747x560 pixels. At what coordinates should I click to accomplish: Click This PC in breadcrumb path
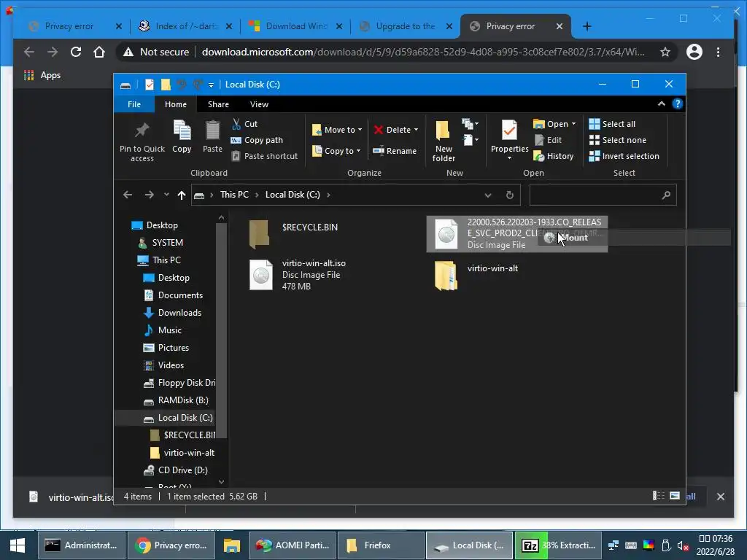tap(234, 195)
